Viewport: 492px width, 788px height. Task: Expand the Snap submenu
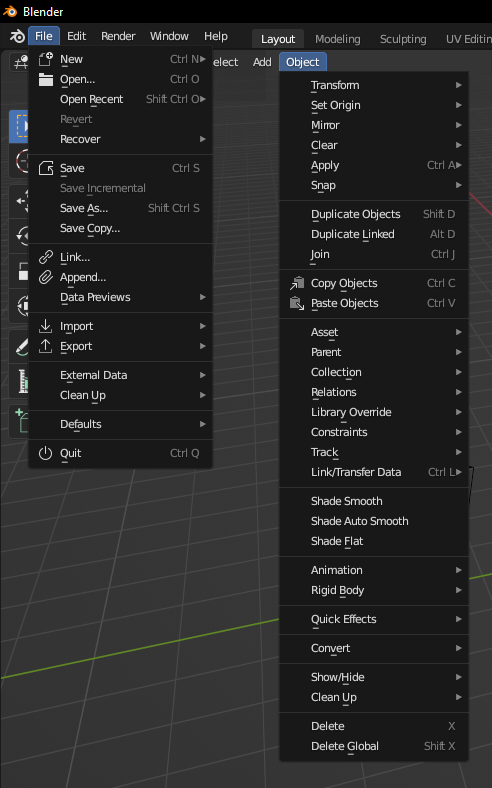(374, 185)
